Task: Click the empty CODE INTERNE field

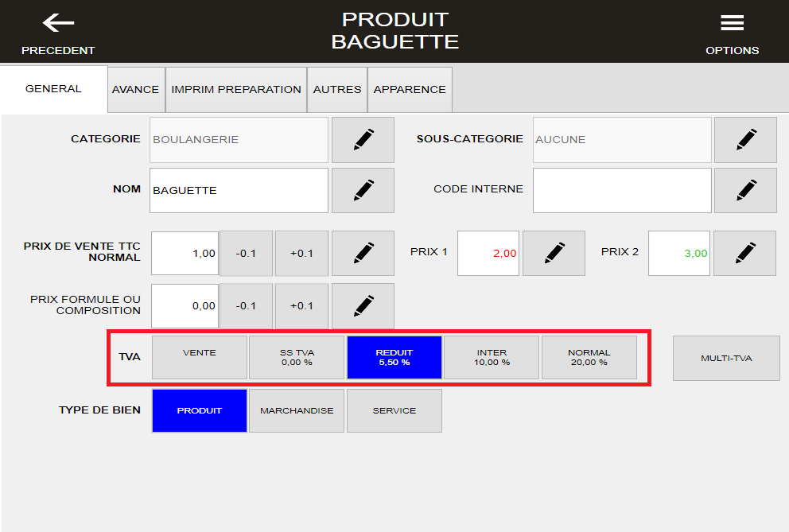Action: [x=622, y=190]
